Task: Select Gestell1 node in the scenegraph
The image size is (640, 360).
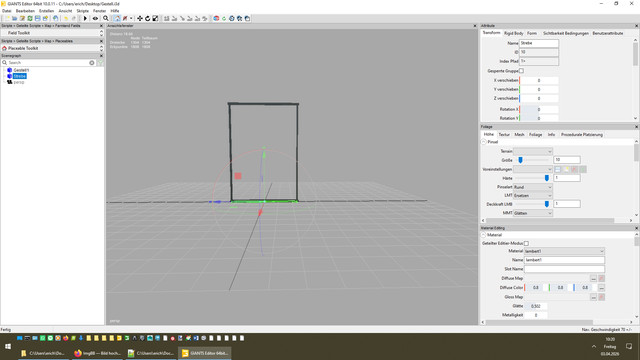Action: [x=21, y=70]
